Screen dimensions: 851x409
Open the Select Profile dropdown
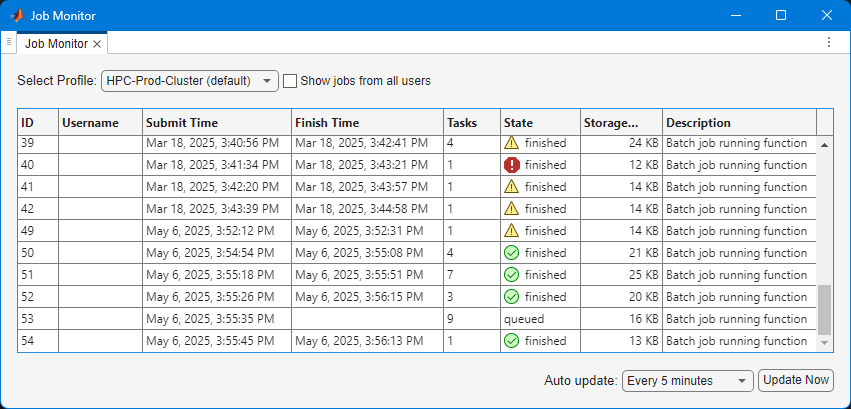tap(189, 81)
